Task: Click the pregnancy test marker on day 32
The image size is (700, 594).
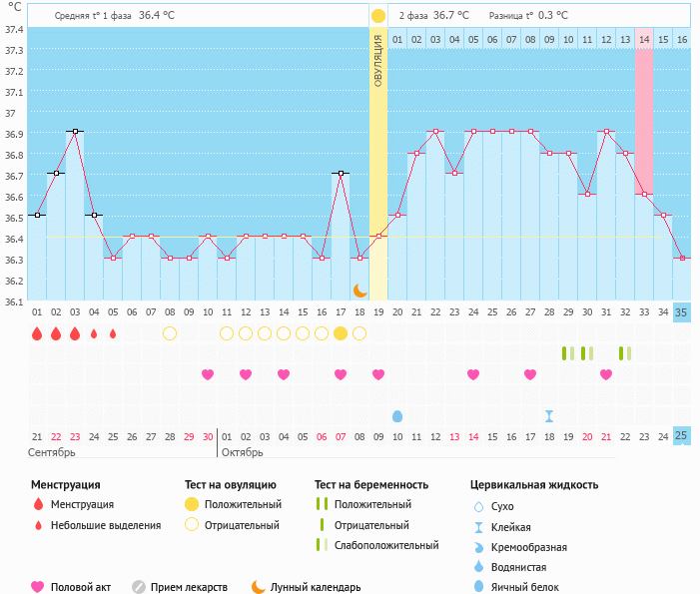Action: pos(625,353)
